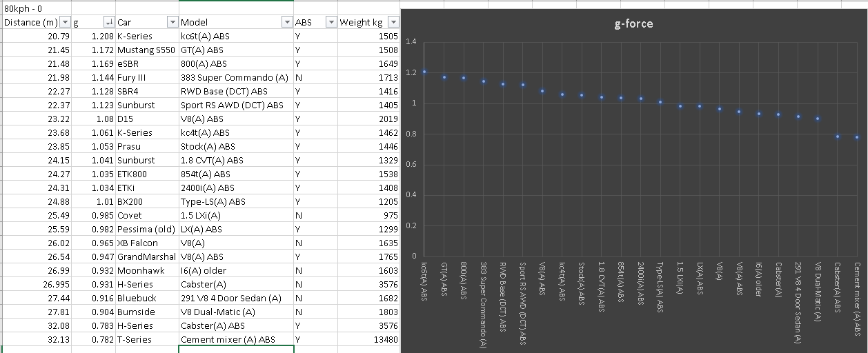
Task: Click the chart data point for Cement mixer
Action: [857, 137]
